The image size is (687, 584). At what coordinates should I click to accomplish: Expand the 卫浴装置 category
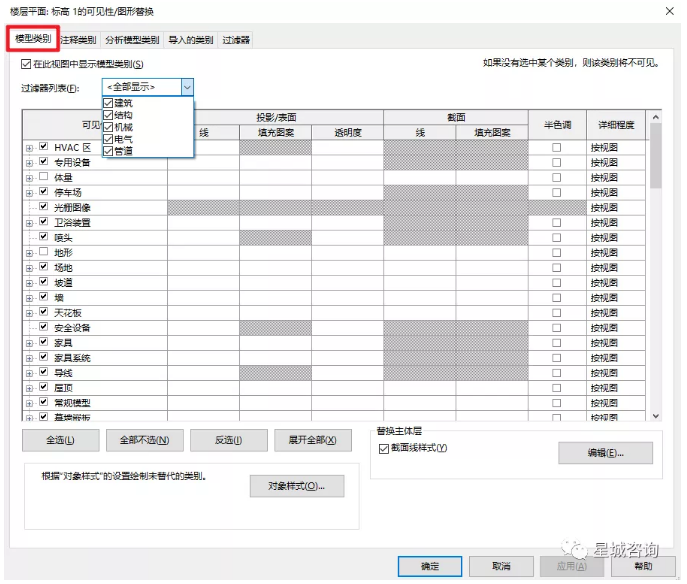(x=29, y=223)
